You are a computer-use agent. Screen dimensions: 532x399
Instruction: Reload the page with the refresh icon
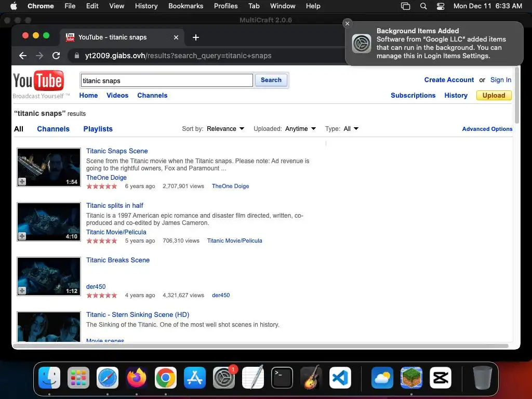[x=56, y=56]
